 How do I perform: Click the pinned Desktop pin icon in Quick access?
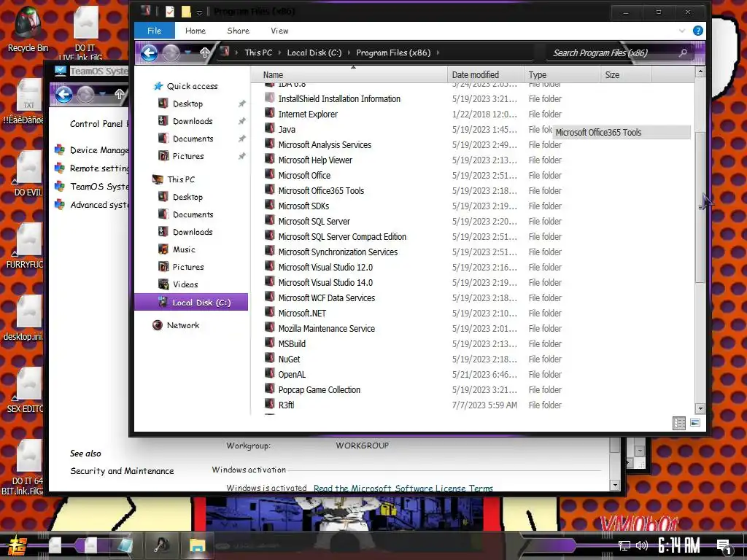[242, 104]
